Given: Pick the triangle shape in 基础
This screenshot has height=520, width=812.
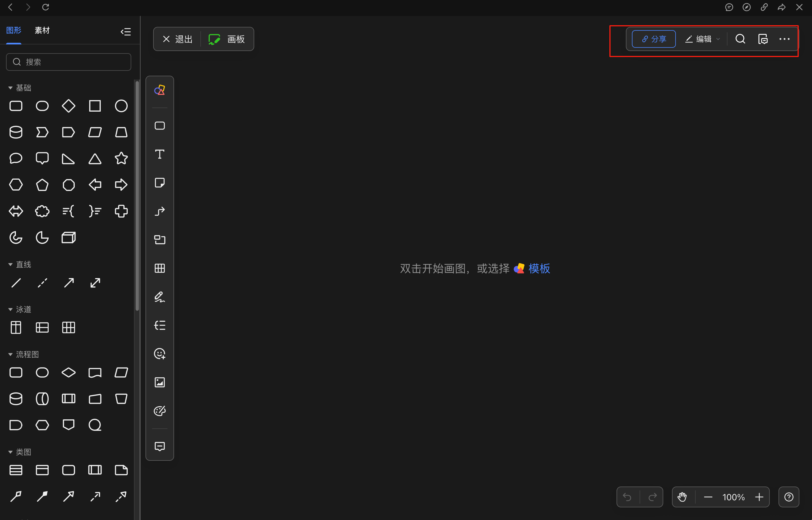Looking at the screenshot, I should point(95,159).
